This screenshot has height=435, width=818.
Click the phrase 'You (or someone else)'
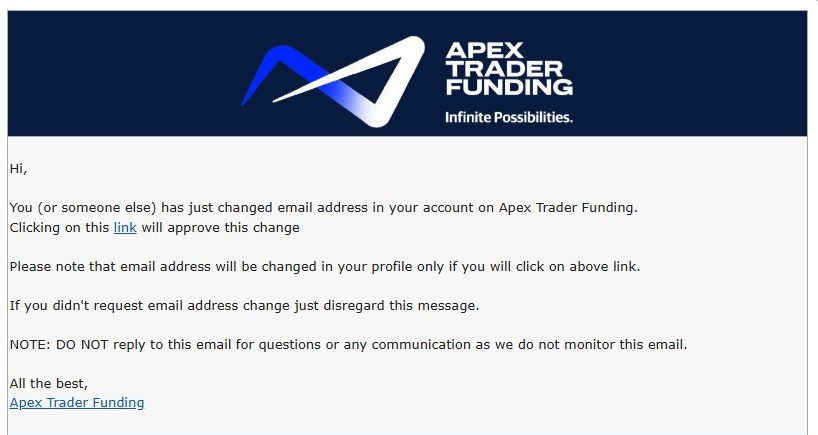(x=83, y=208)
